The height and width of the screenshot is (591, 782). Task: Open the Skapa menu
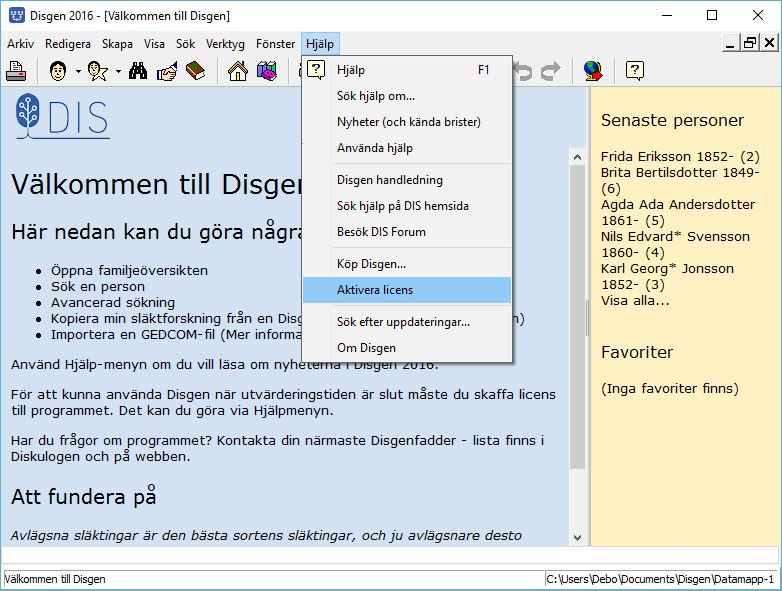[117, 44]
